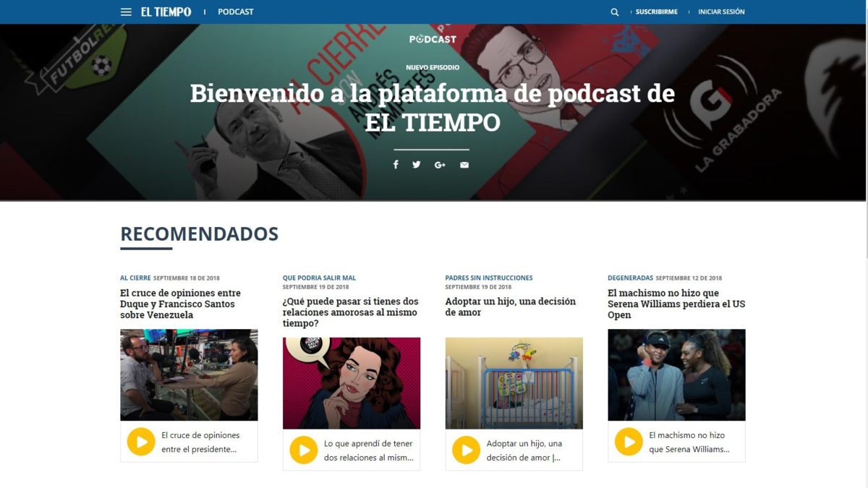Play the two relationships podcast episode
Viewport: 868px width, 488px height.
pyautogui.click(x=304, y=450)
